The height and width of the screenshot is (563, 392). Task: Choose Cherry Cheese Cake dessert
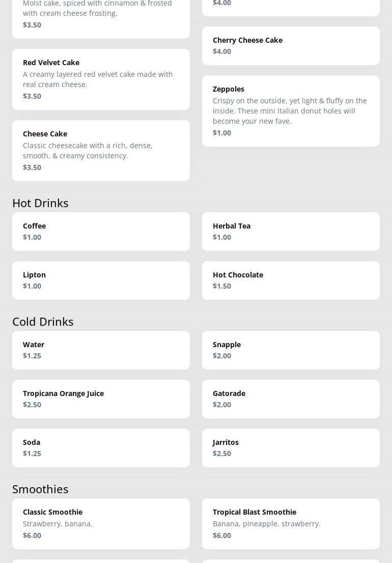[291, 46]
